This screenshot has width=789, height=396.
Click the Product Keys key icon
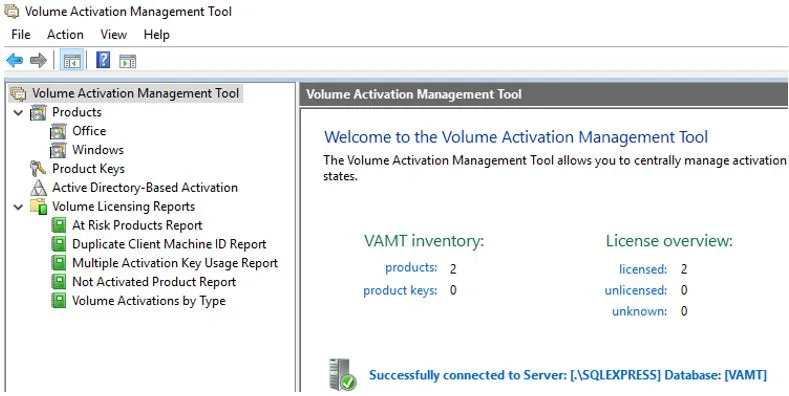(38, 169)
